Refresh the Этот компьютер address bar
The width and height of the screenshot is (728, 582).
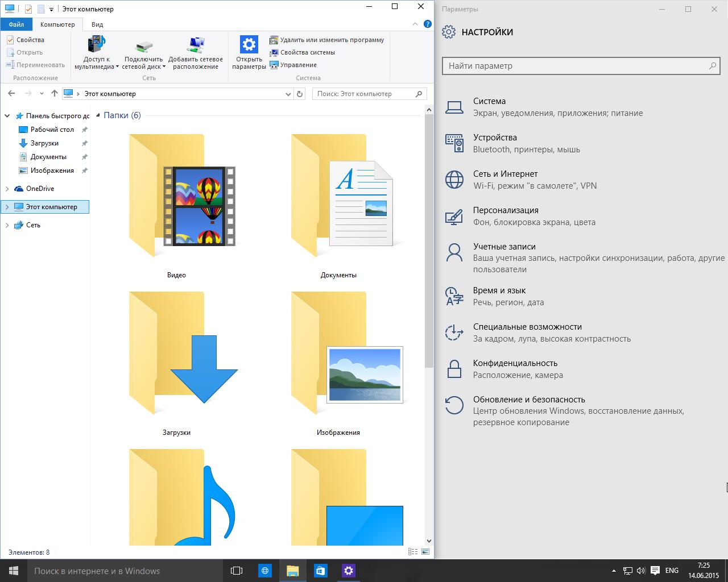300,94
